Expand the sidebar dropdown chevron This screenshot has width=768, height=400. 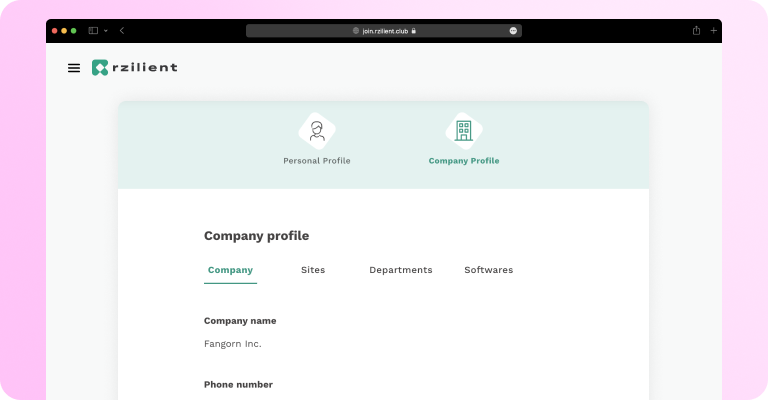click(x=106, y=31)
